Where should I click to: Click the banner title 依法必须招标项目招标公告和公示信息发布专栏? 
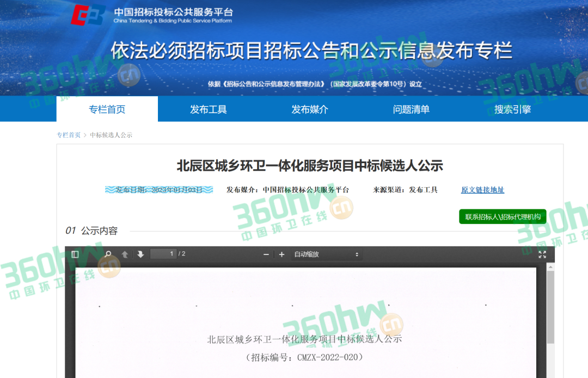tap(311, 51)
